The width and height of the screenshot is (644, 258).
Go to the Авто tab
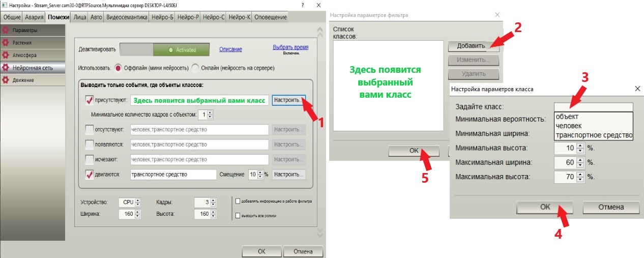(x=96, y=17)
